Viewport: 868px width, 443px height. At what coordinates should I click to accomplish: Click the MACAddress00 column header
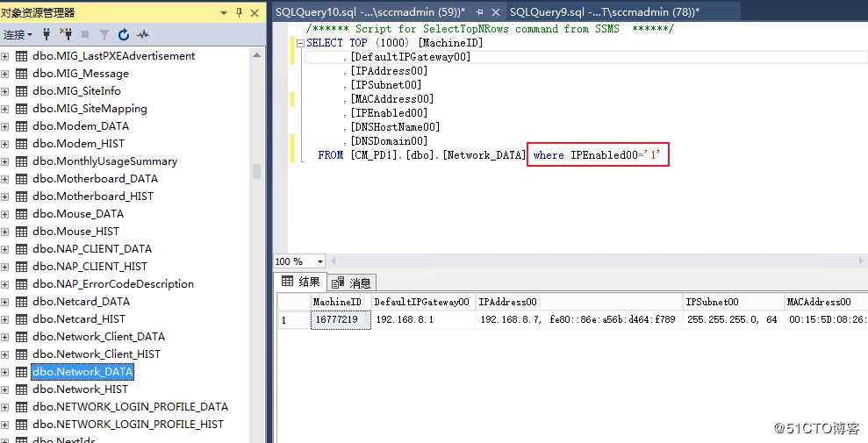coord(826,302)
